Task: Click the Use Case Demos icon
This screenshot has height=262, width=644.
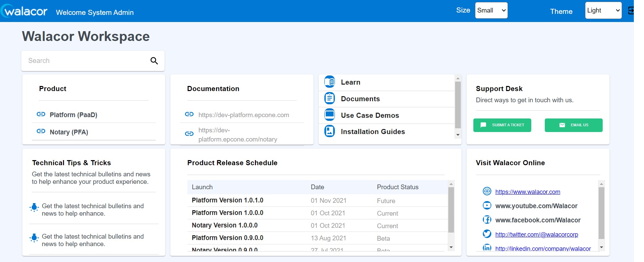Action: tap(329, 115)
